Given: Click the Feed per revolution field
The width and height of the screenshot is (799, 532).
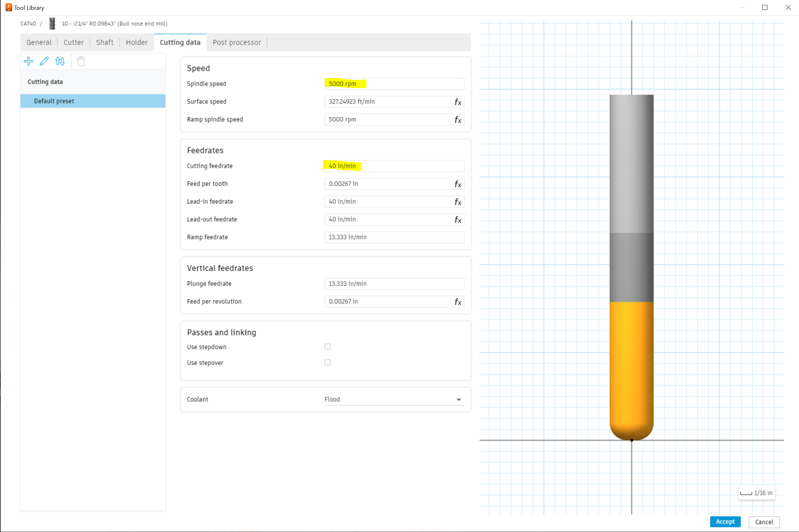Looking at the screenshot, I should click(x=394, y=302).
